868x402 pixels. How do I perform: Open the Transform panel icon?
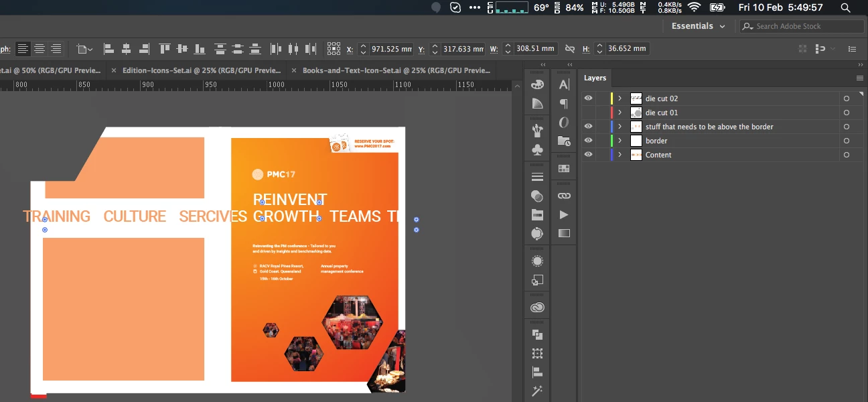[x=537, y=353]
